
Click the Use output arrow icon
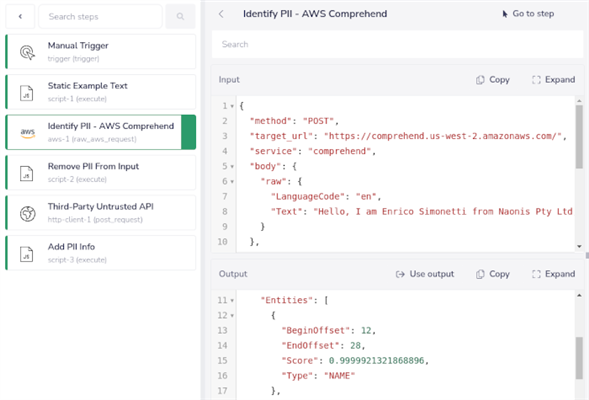coord(400,274)
